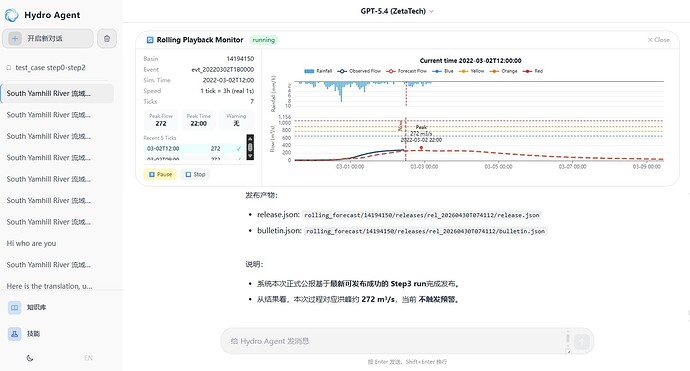Click the Recent 5 Ticks scrollbar
This screenshot has height=371, width=690.
click(250, 147)
